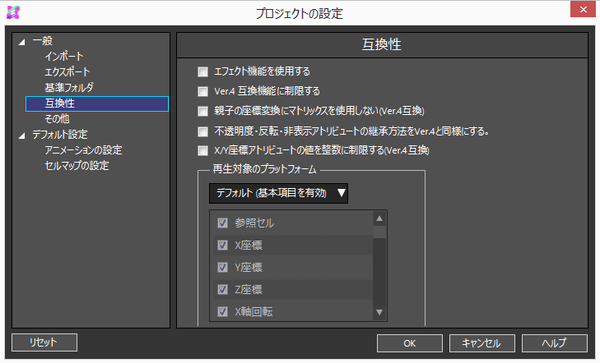Screen dimensions: 600x363
Task: Toggle Ver.4 互換機能に制限する checkbox
Action: coord(203,91)
